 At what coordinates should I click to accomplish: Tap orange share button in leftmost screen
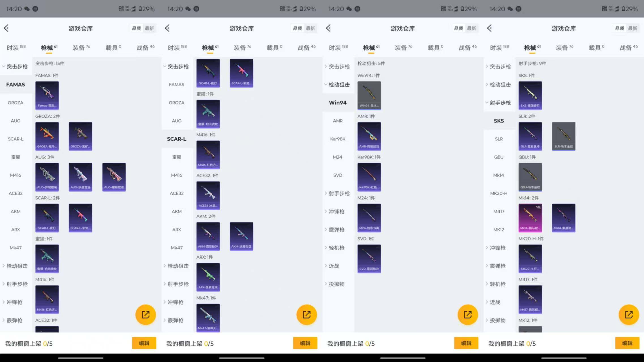click(x=146, y=314)
